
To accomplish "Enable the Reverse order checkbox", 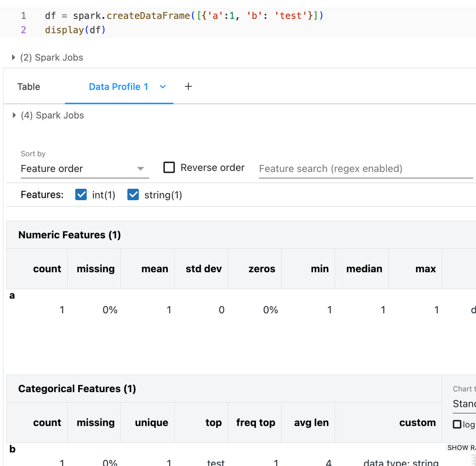I will pos(169,168).
